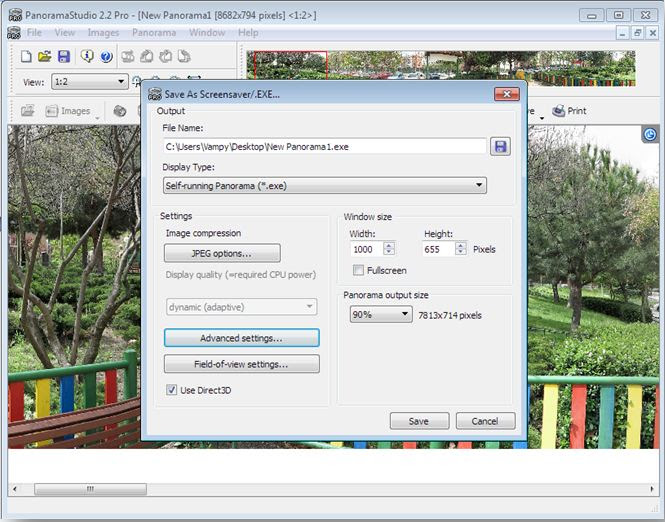Restore the inner panorama document window
The image size is (665, 522).
coord(637,33)
